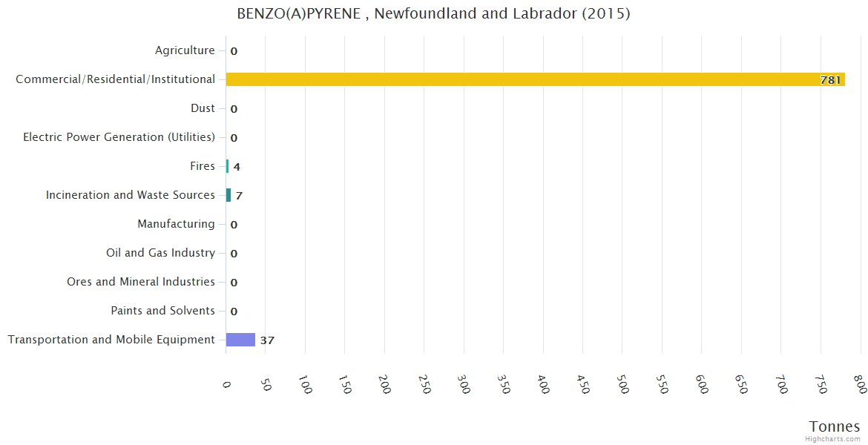Open the Highcharts.com credit link

(835, 439)
